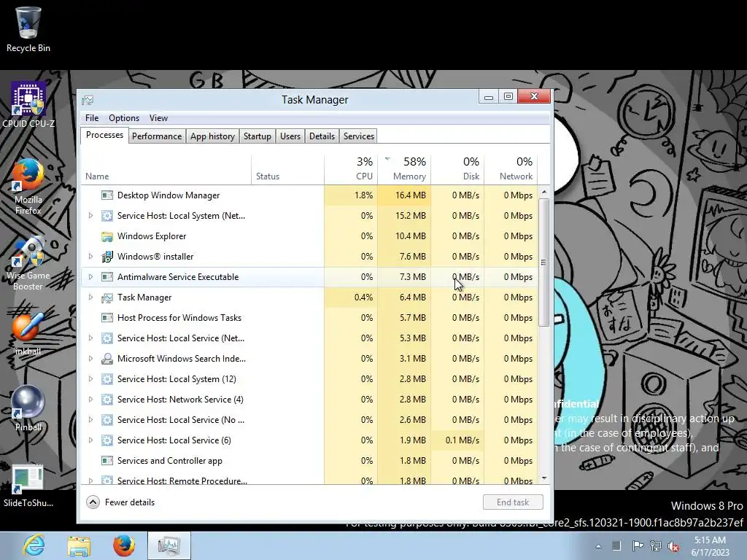Screen dimensions: 747x560
Task: Open the Options menu
Action: tap(124, 118)
